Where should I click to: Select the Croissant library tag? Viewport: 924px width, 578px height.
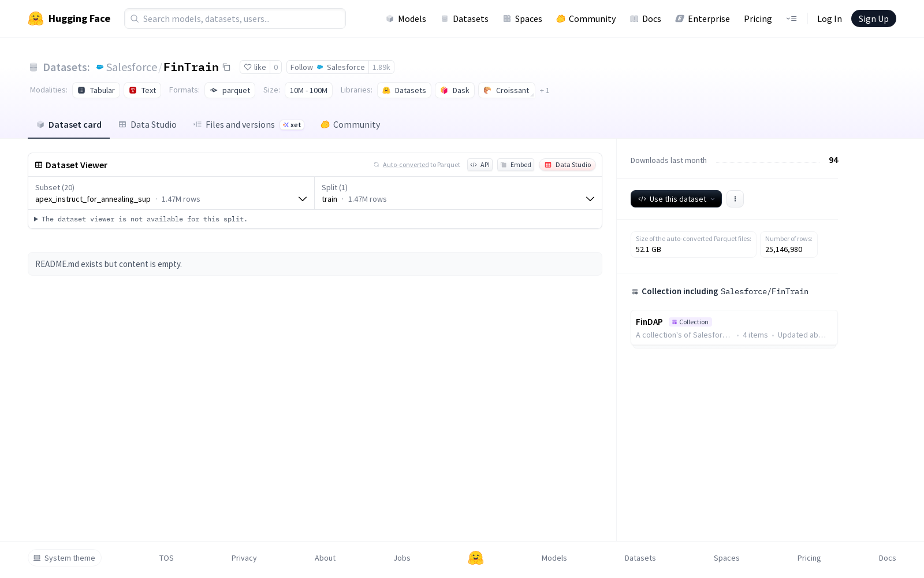pos(506,90)
